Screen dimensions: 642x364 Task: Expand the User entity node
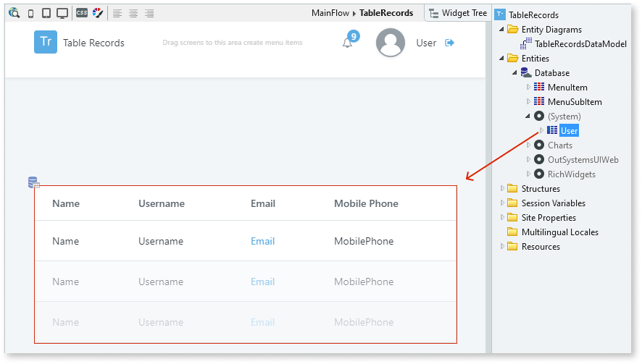pyautogui.click(x=541, y=130)
